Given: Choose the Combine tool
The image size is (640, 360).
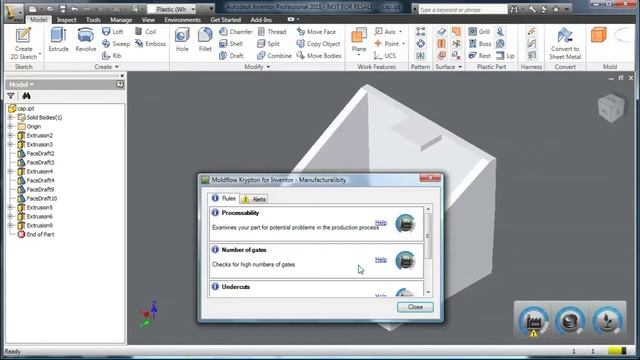Looking at the screenshot, I should point(274,56).
